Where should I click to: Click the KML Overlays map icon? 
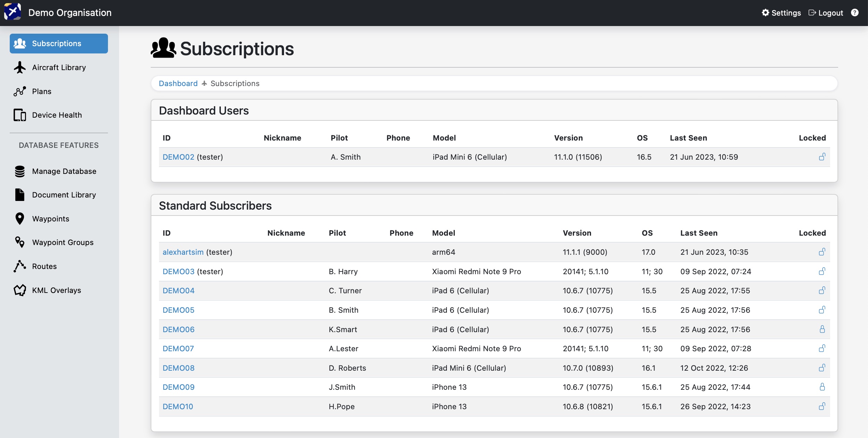pos(20,290)
